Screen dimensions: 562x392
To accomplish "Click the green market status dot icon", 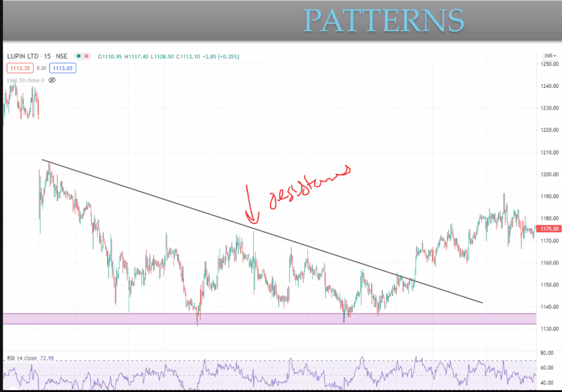I will (x=79, y=57).
